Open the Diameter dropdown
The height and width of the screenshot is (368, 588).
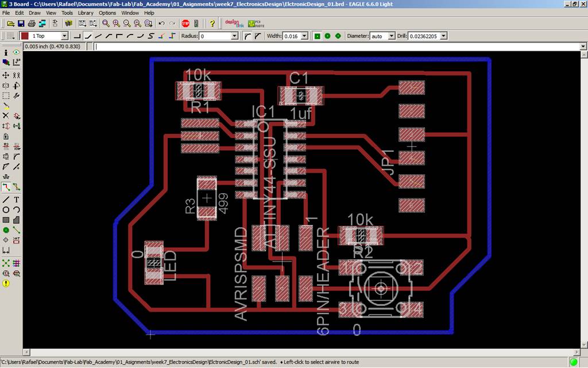392,36
